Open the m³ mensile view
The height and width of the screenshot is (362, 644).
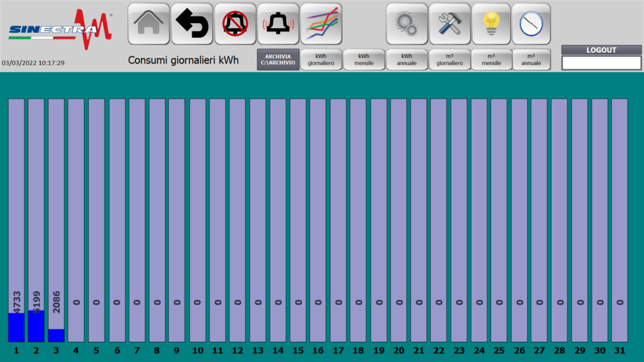491,60
